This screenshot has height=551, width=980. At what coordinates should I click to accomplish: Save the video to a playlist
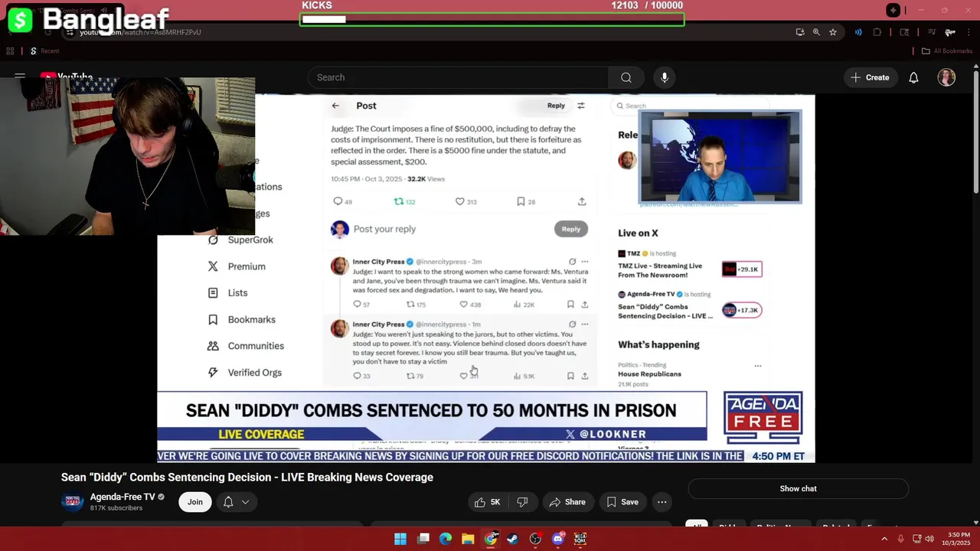(x=622, y=502)
